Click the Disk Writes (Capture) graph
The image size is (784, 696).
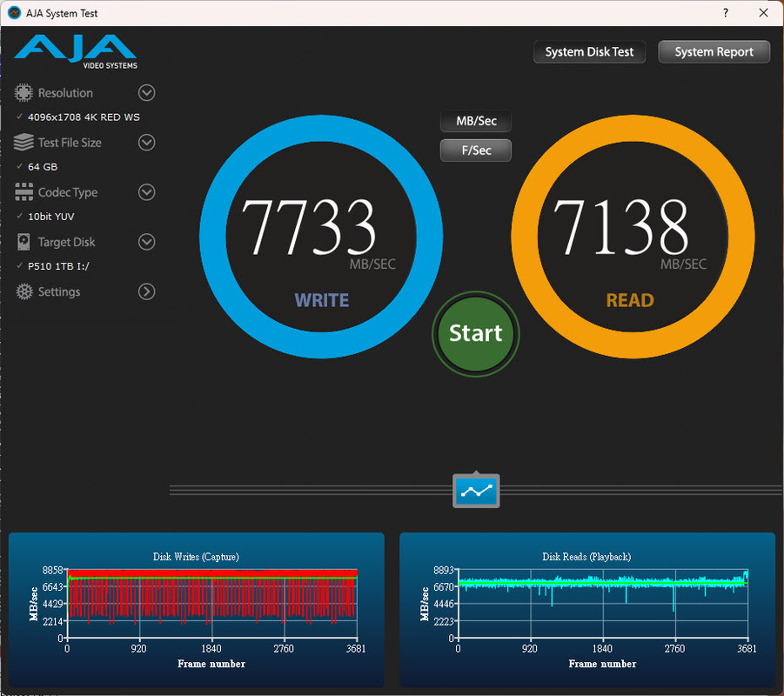(197, 610)
